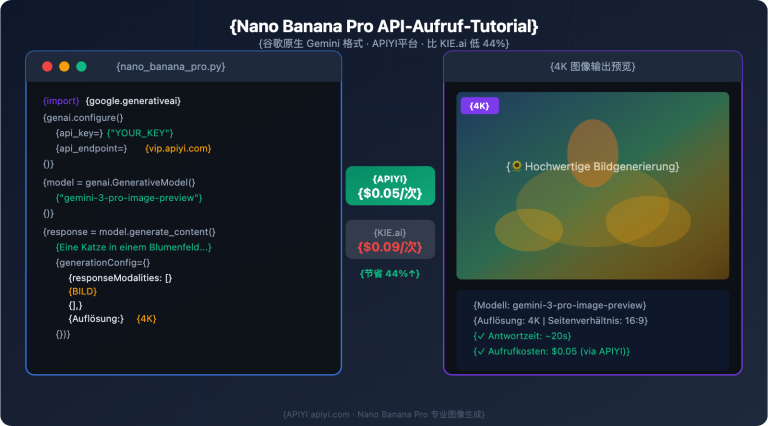Click the Antwortzeit: ~20s line

(523, 336)
